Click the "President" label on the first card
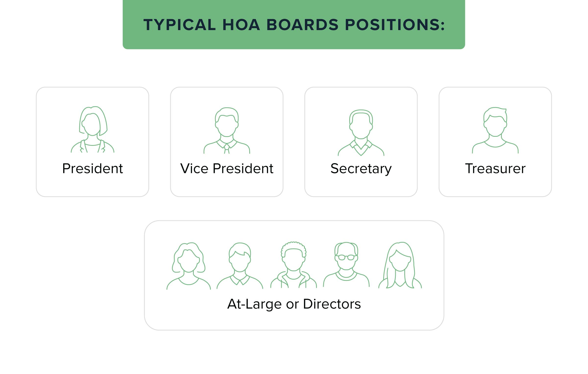 [x=93, y=169]
